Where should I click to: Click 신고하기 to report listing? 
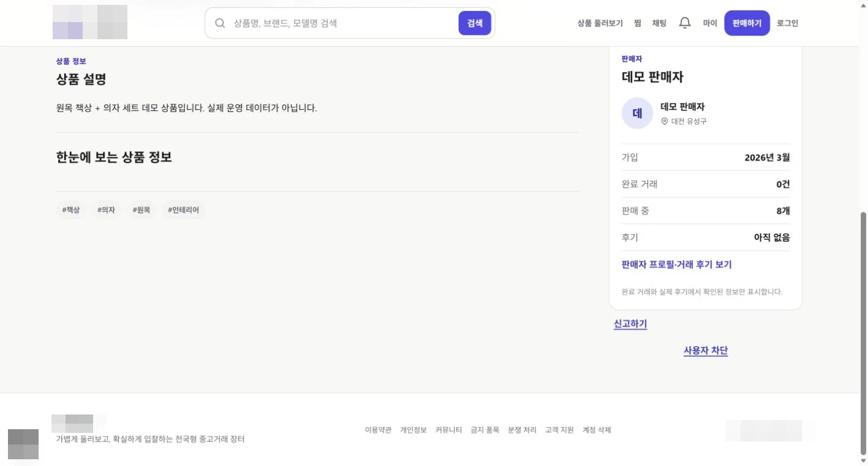click(630, 324)
